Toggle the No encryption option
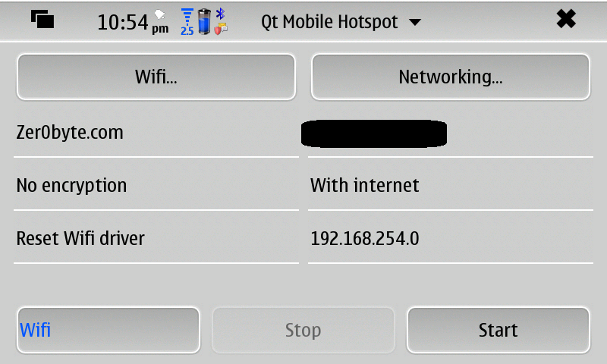 pyautogui.click(x=156, y=185)
